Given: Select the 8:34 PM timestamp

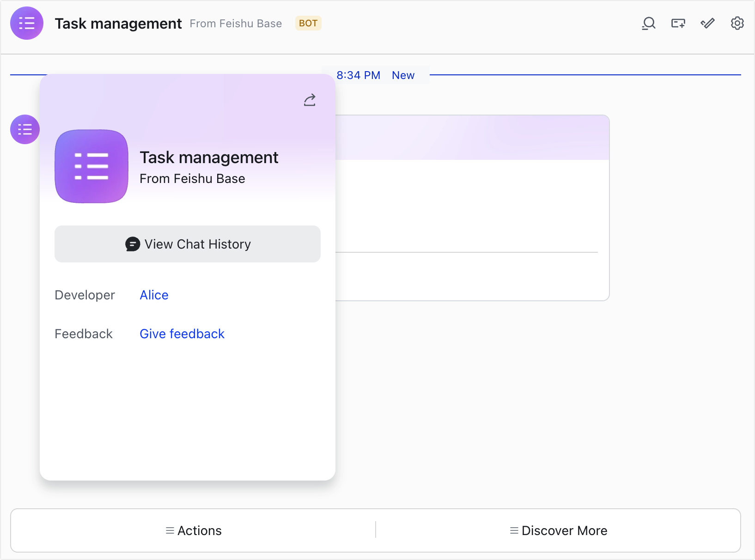Looking at the screenshot, I should pyautogui.click(x=359, y=75).
